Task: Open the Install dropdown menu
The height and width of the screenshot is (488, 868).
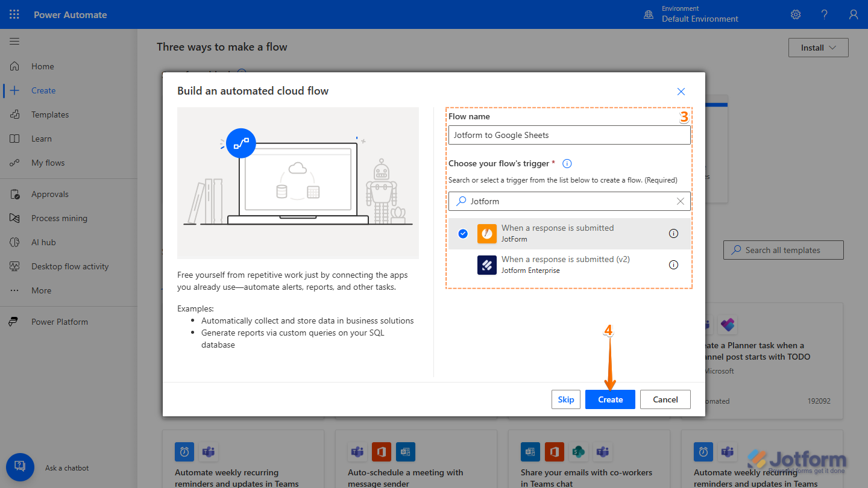Action: tap(817, 47)
